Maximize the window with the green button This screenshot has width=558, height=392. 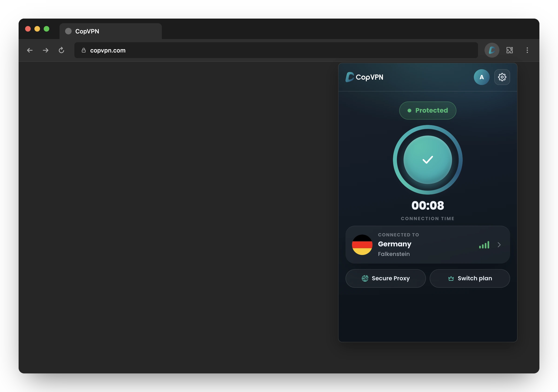coord(46,29)
